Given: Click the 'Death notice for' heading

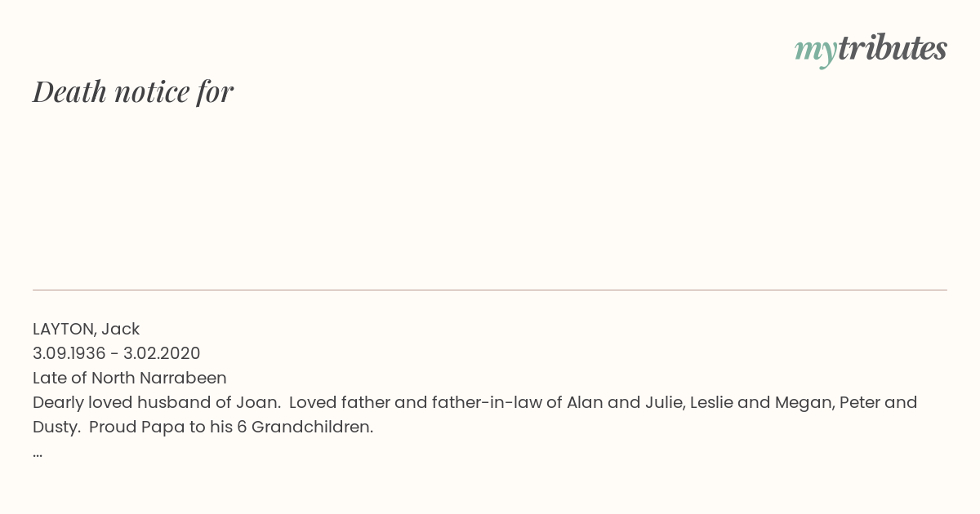Looking at the screenshot, I should [x=133, y=91].
